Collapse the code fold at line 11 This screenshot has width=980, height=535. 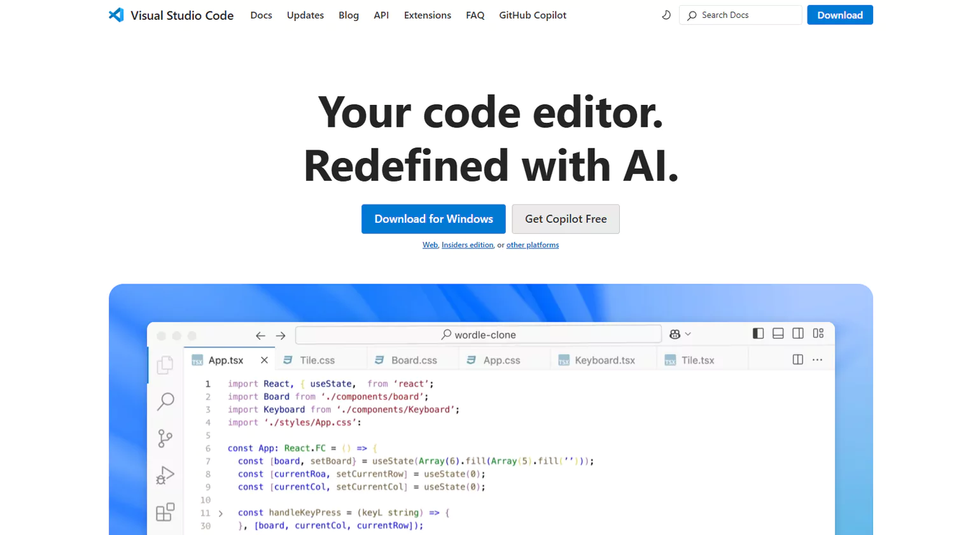click(220, 513)
